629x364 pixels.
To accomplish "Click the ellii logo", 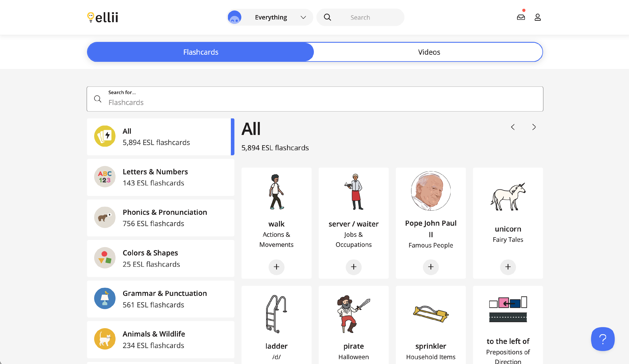I will 103,17.
